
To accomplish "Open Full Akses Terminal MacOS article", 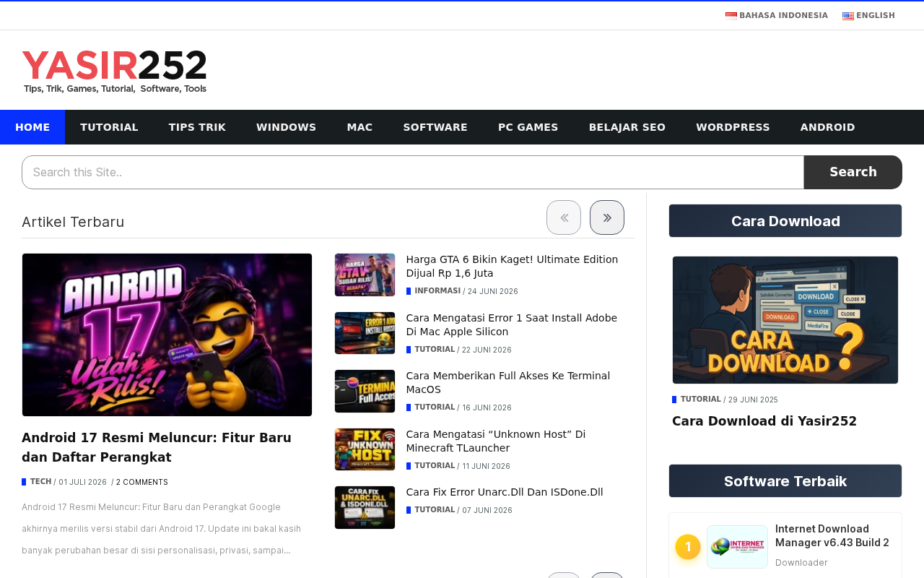I will click(x=507, y=382).
